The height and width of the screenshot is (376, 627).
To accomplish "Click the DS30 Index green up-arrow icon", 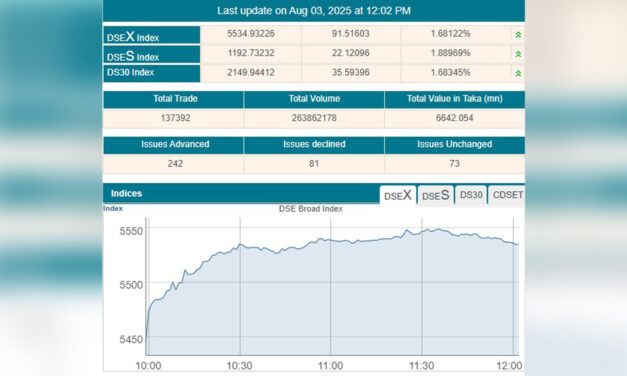I will pos(518,73).
